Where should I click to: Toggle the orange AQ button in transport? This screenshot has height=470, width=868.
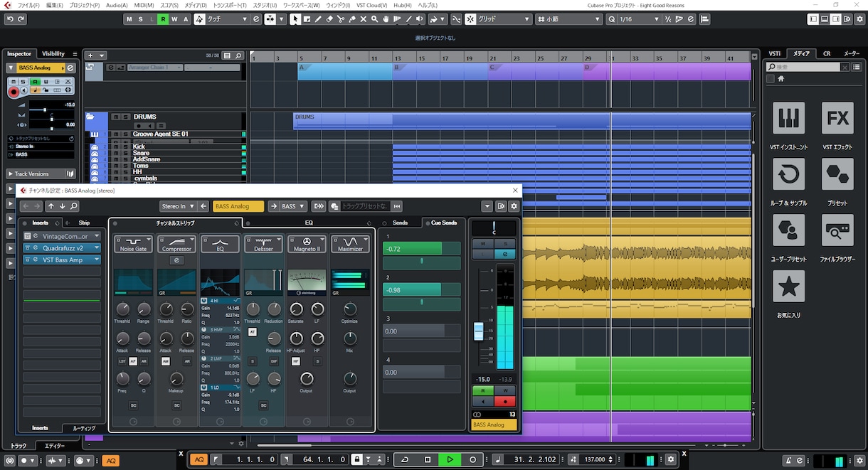pyautogui.click(x=199, y=460)
